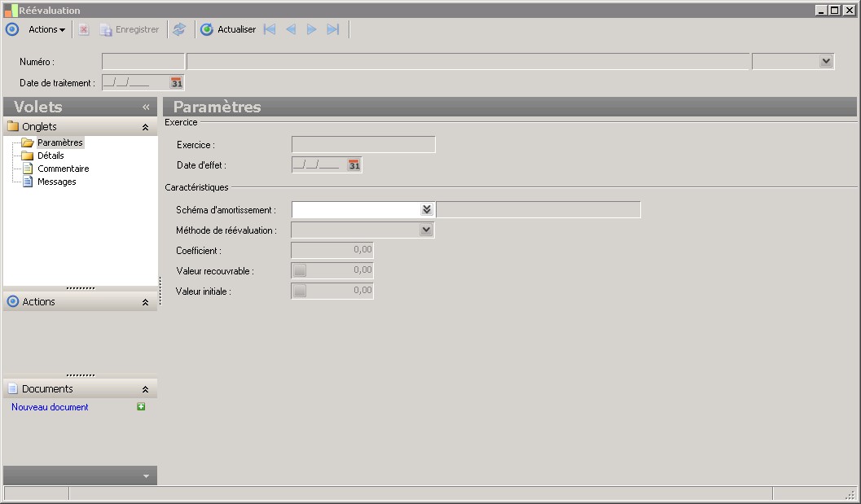
Task: Click the red delete icon in toolbar
Action: [83, 29]
